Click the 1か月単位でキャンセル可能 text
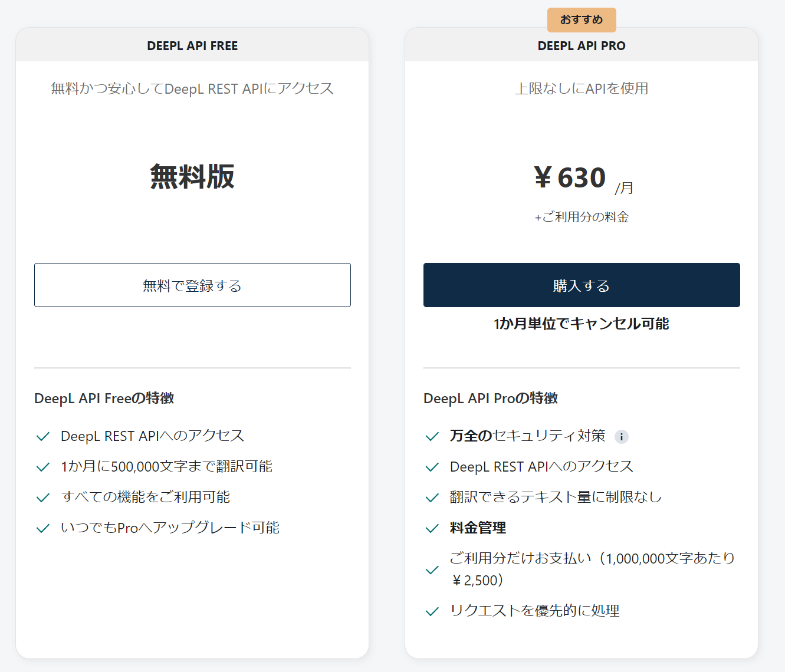 pyautogui.click(x=582, y=324)
